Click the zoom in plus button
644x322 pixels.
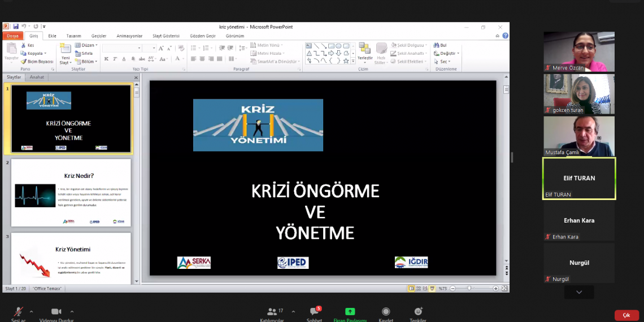[x=496, y=289]
